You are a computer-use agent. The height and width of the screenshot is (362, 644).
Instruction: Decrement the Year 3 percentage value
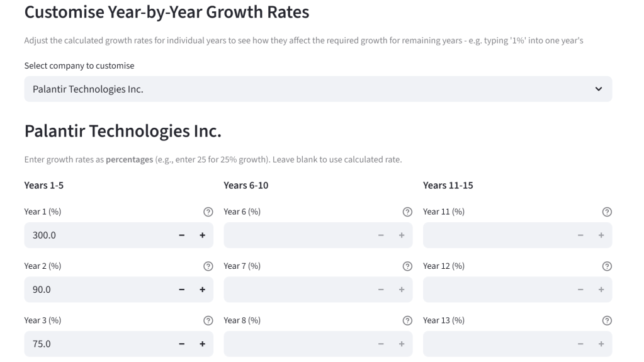pyautogui.click(x=182, y=344)
